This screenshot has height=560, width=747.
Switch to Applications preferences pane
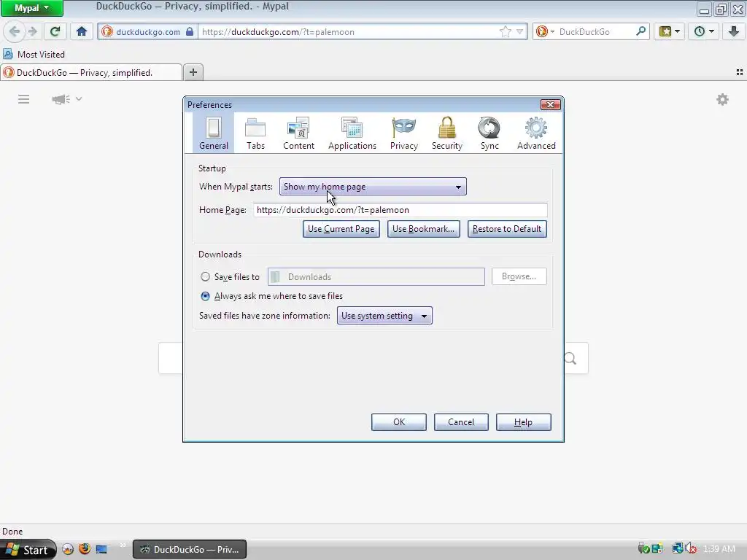(352, 133)
